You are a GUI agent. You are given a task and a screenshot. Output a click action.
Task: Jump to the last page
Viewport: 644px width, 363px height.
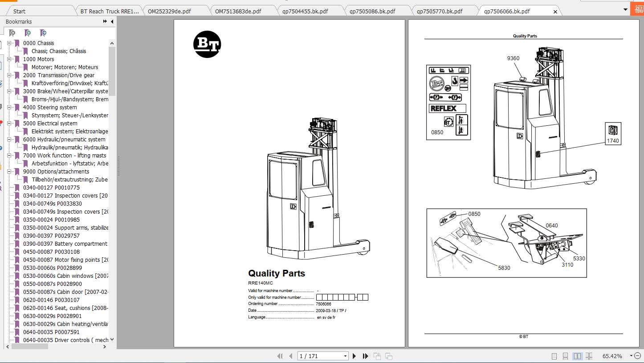click(x=366, y=356)
